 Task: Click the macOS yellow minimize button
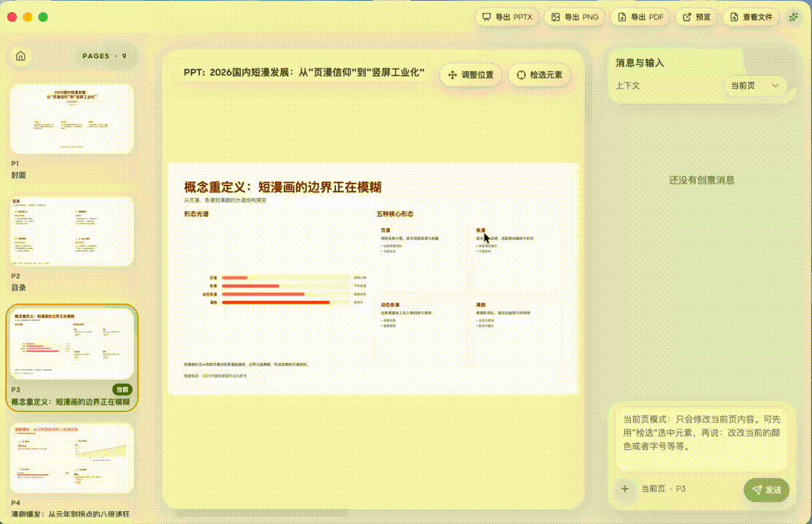click(28, 17)
